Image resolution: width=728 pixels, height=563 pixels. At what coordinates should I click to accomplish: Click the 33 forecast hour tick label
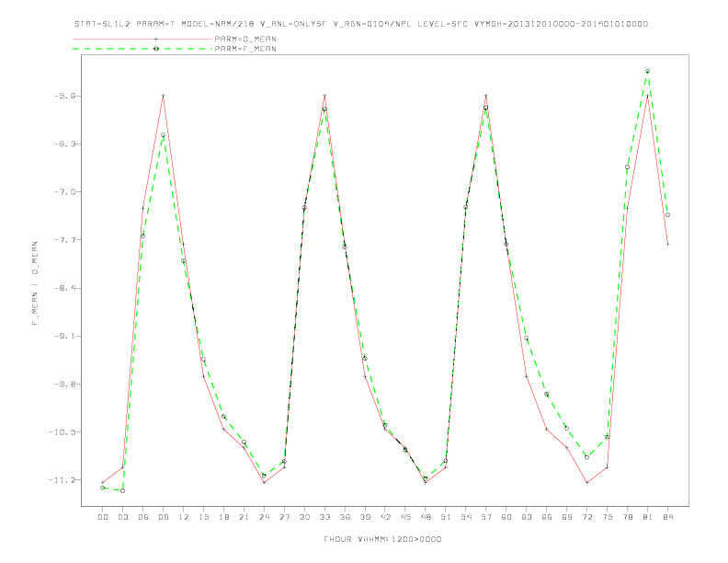(x=324, y=517)
